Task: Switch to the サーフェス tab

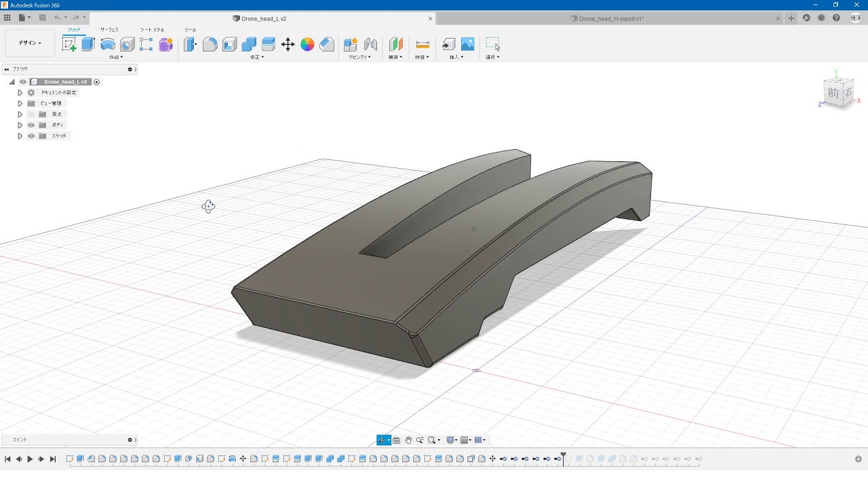Action: 109,30
